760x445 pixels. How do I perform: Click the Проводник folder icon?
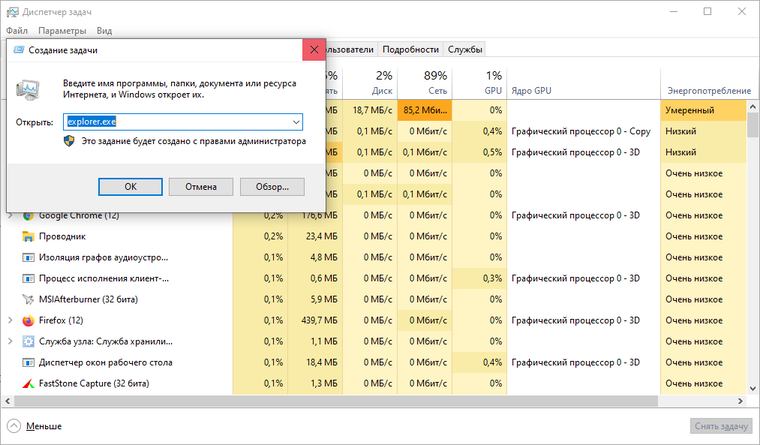click(x=28, y=237)
